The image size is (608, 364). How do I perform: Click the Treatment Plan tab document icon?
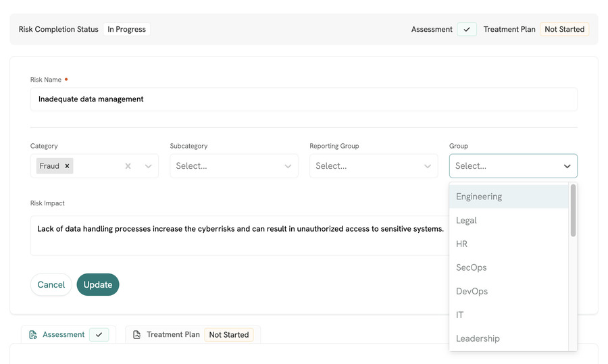(137, 335)
